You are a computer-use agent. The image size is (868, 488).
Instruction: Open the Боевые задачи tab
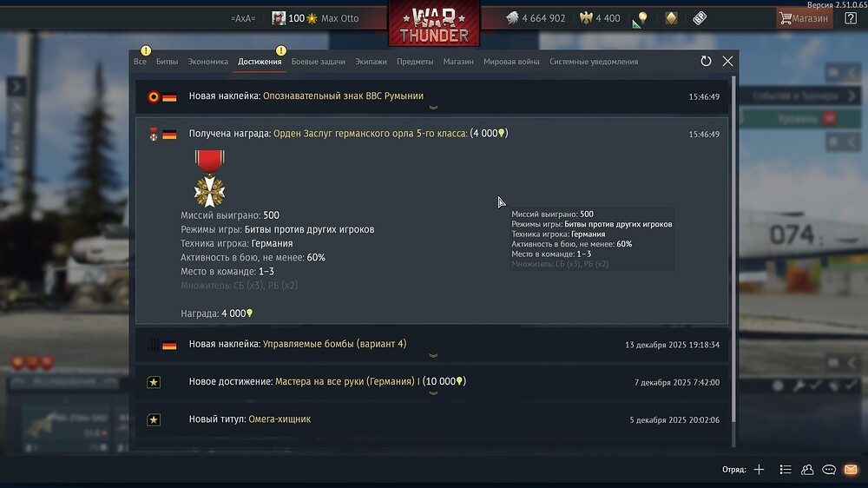(318, 62)
